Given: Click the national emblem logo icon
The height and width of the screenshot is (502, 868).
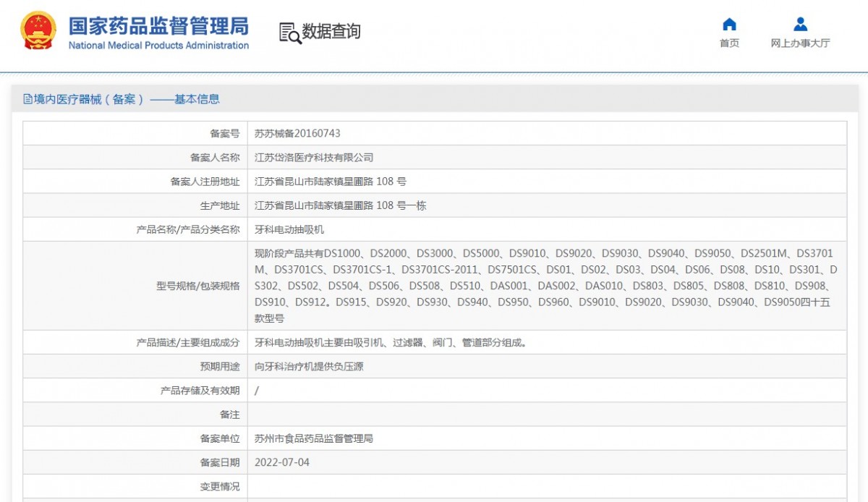Looking at the screenshot, I should [38, 31].
